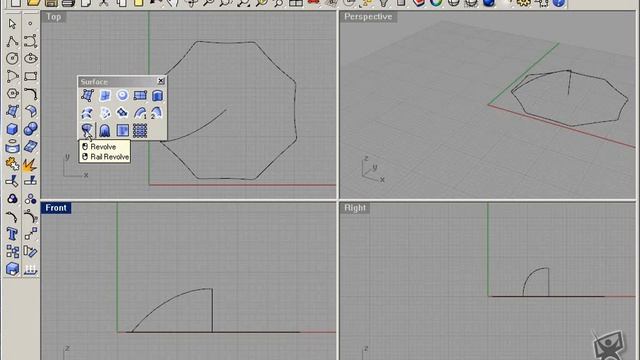
Task: Select the Split tool
Action: (x=30, y=181)
